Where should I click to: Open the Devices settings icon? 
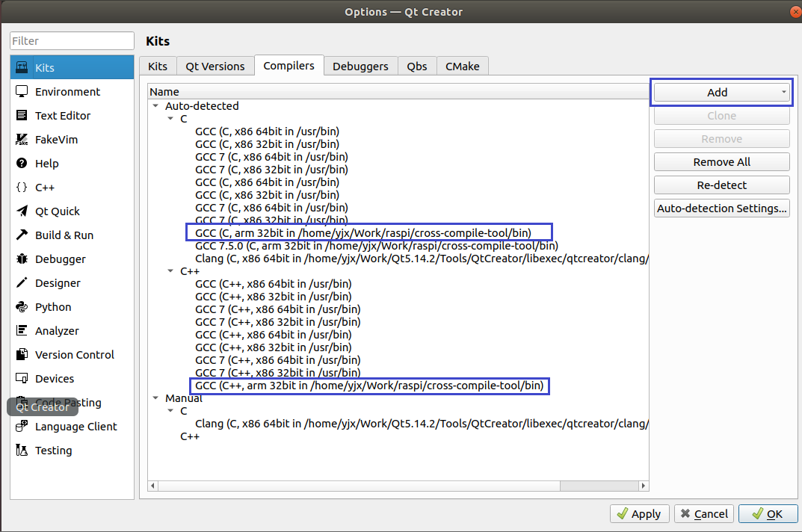22,379
